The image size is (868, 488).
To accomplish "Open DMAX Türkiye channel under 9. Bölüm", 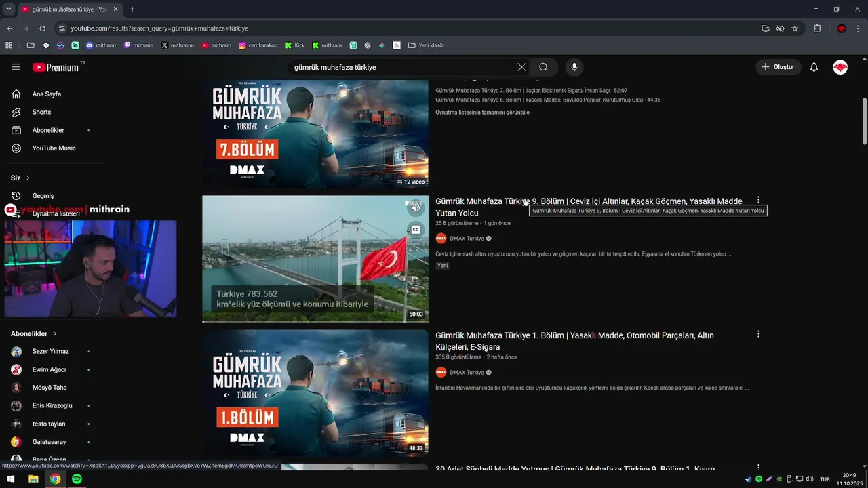I will click(467, 239).
